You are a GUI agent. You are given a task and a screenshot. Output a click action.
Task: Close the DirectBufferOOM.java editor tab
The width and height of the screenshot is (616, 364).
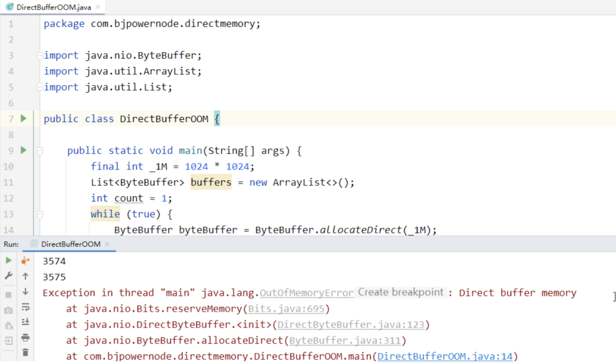tap(98, 7)
